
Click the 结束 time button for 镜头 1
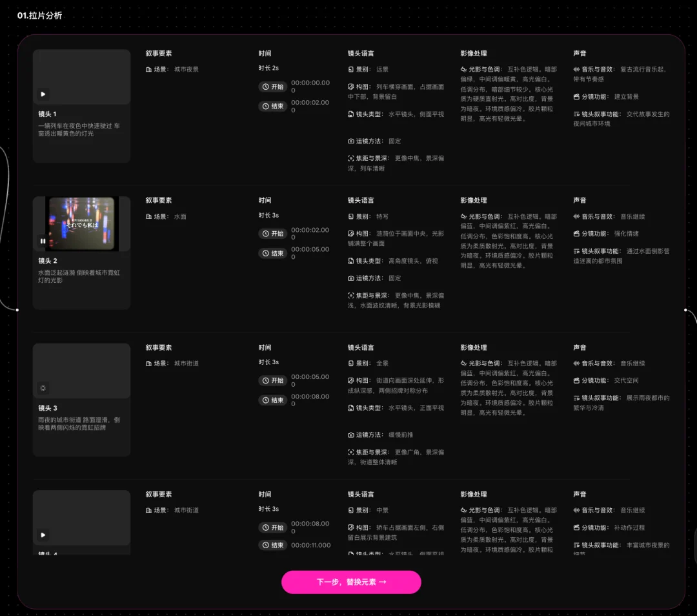pyautogui.click(x=273, y=107)
